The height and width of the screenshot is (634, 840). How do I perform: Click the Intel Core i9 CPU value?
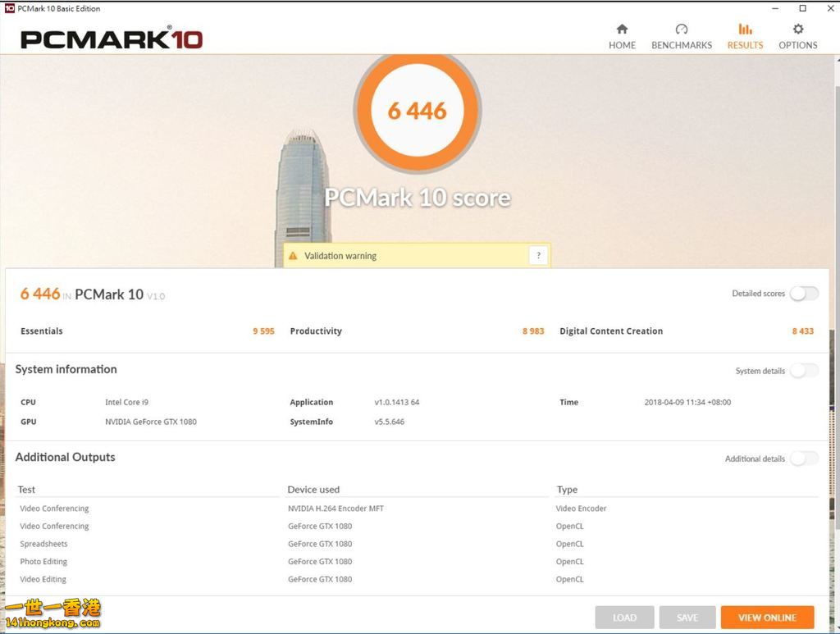point(127,402)
